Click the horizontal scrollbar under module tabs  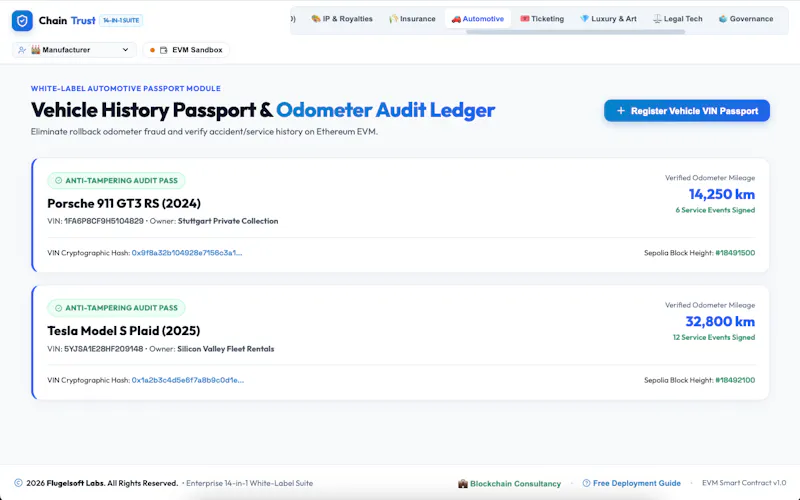[576, 32]
